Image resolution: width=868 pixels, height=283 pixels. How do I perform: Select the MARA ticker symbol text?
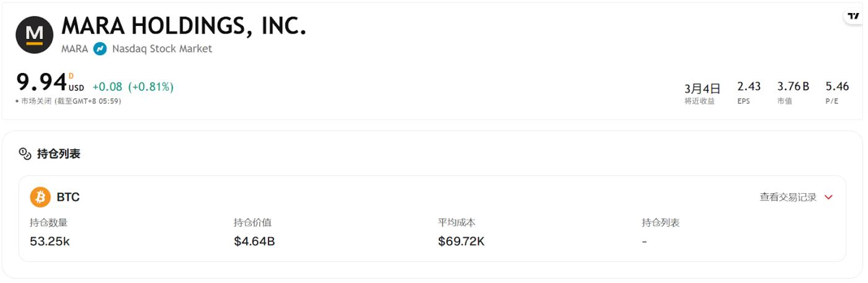pyautogui.click(x=74, y=49)
